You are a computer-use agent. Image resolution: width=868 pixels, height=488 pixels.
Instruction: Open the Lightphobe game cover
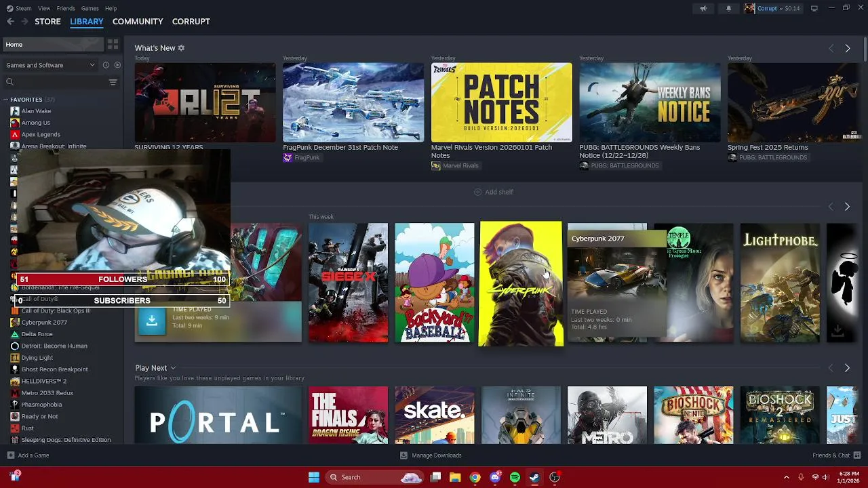click(x=780, y=283)
